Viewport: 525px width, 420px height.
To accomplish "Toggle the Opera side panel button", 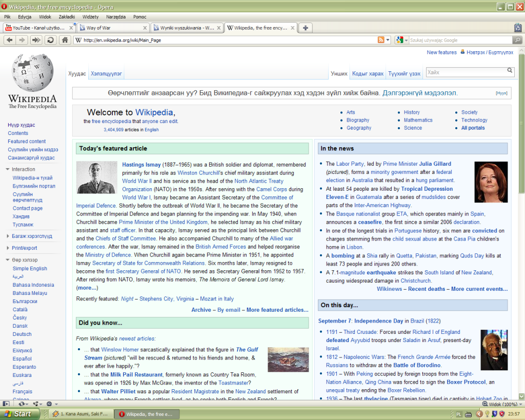I will click(x=6, y=404).
